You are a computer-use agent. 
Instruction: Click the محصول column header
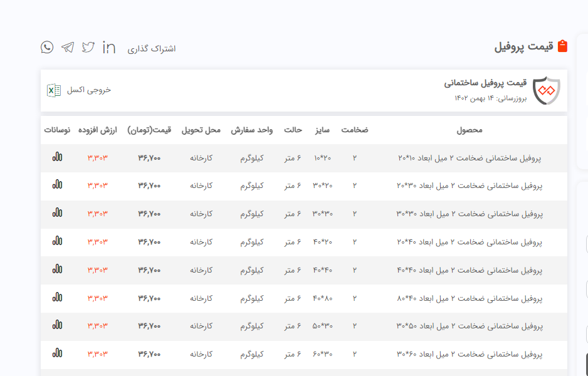(470, 130)
